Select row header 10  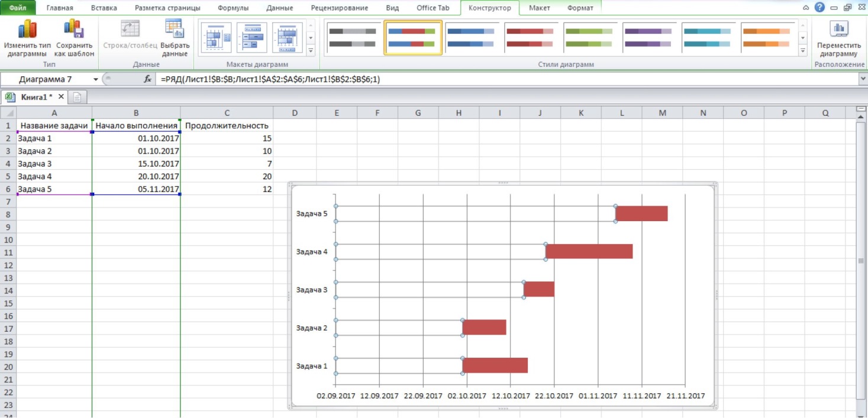point(8,239)
